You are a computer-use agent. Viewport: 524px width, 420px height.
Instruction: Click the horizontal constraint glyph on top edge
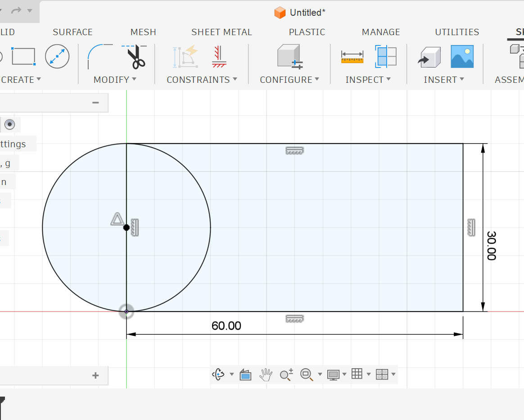294,151
